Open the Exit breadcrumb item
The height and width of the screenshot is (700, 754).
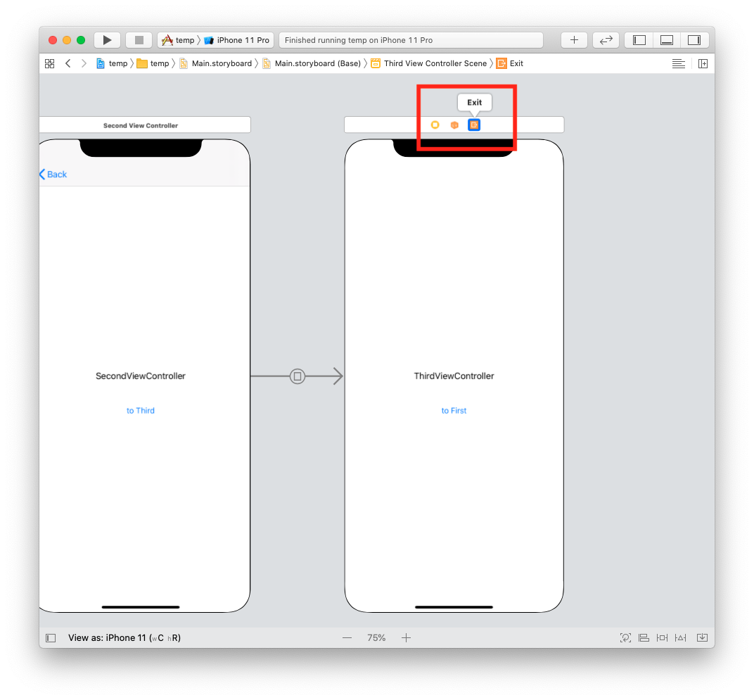click(510, 63)
